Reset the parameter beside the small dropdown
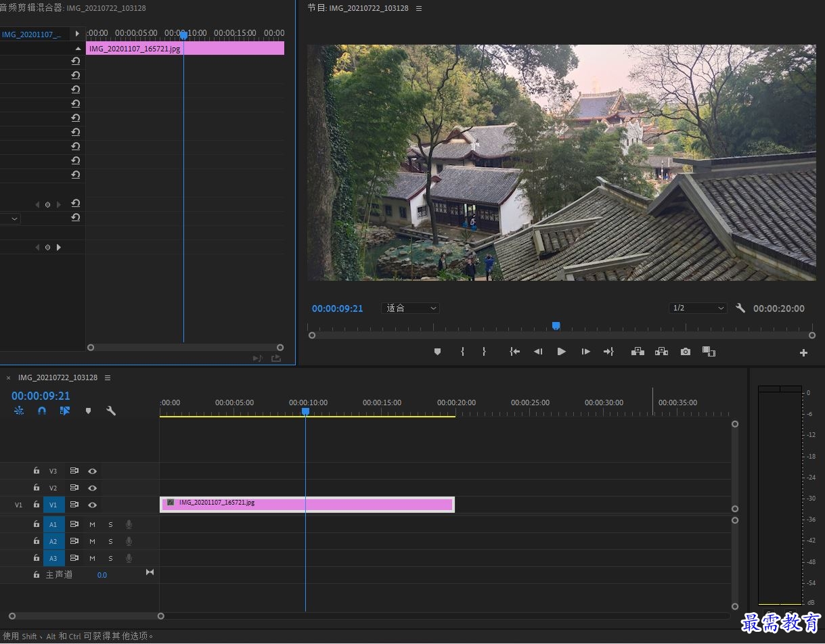Image resolution: width=825 pixels, height=644 pixels. [x=76, y=217]
